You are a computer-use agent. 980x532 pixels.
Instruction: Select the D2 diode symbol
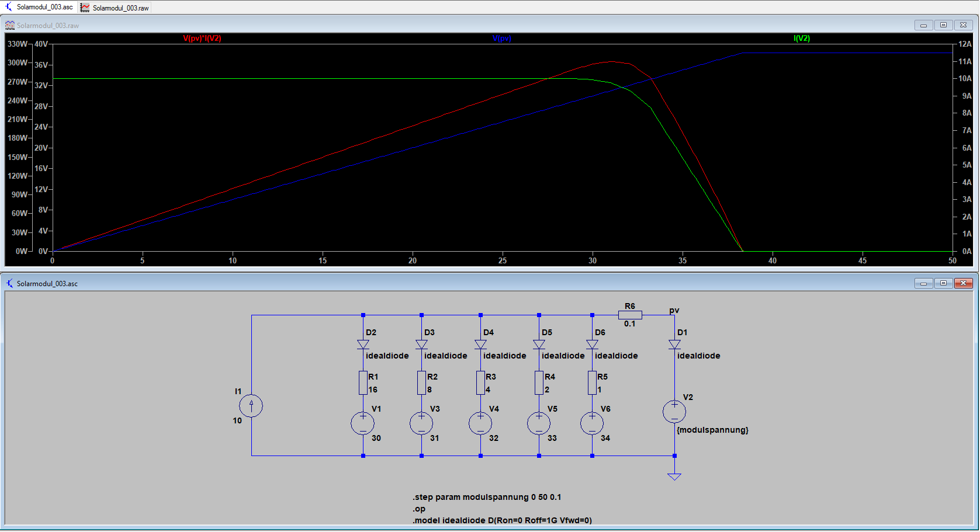(363, 345)
